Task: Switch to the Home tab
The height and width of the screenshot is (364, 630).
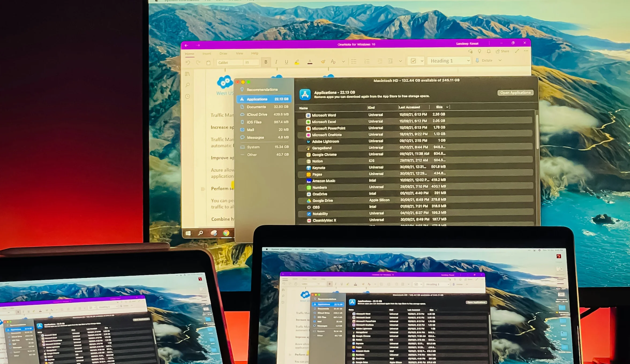Action: tap(189, 54)
